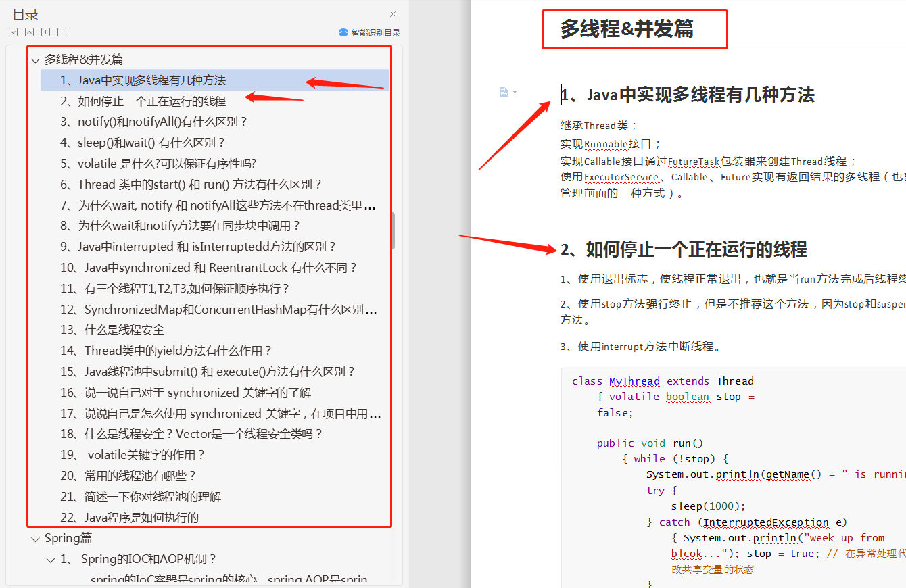Click the expand-all down-arrow icon under 目录
The width and height of the screenshot is (906, 588).
(13, 32)
